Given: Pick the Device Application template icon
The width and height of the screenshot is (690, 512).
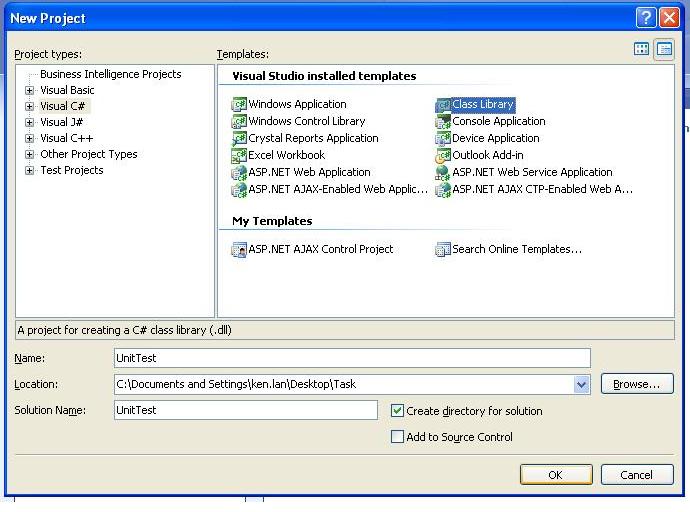Looking at the screenshot, I should [443, 138].
